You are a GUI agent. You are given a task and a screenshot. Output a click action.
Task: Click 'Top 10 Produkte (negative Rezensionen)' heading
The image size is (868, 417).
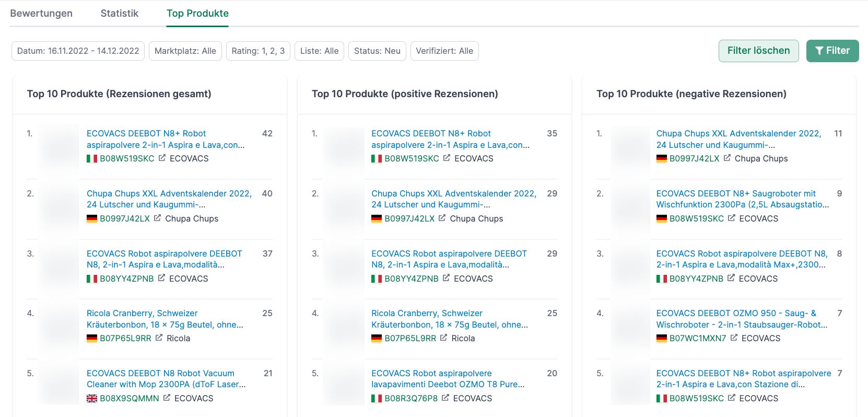click(691, 94)
